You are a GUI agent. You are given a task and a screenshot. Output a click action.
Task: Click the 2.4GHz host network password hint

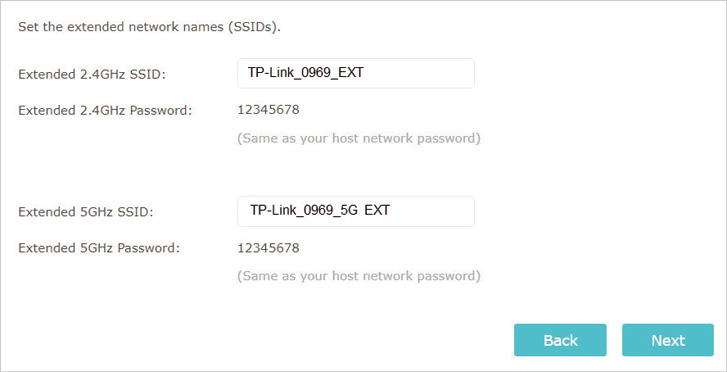(359, 138)
